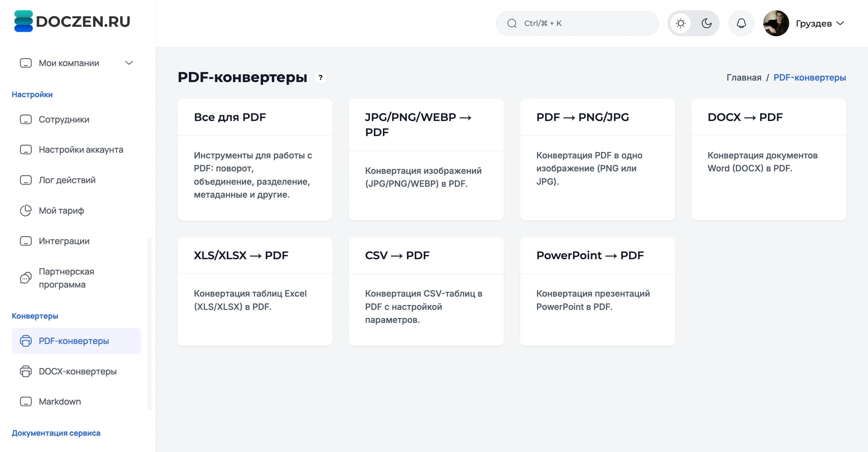Image resolution: width=868 pixels, height=452 pixels.
Task: Click the Настройки аккаунта icon
Action: coord(26,149)
